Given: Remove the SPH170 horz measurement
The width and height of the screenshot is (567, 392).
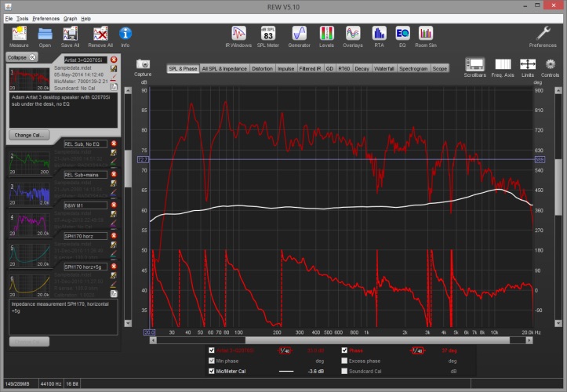Looking at the screenshot, I should tap(114, 236).
